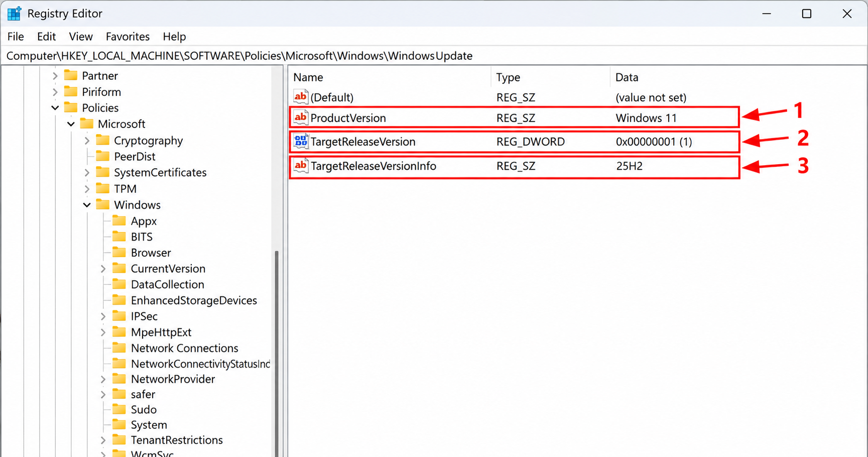This screenshot has height=457, width=868.
Task: Click the TargetReleaseVersionInfo string icon
Action: point(300,166)
